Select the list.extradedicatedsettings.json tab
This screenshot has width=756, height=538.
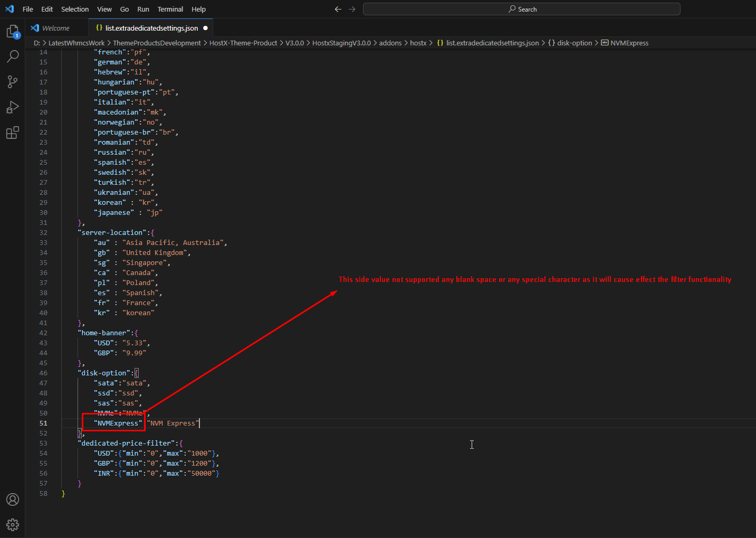tap(151, 28)
